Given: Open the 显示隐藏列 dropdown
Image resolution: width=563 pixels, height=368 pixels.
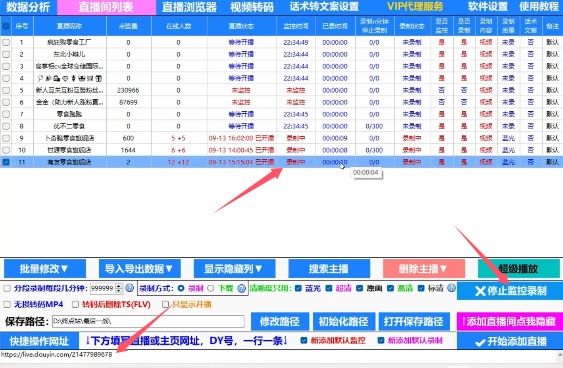Looking at the screenshot, I should click(x=234, y=269).
